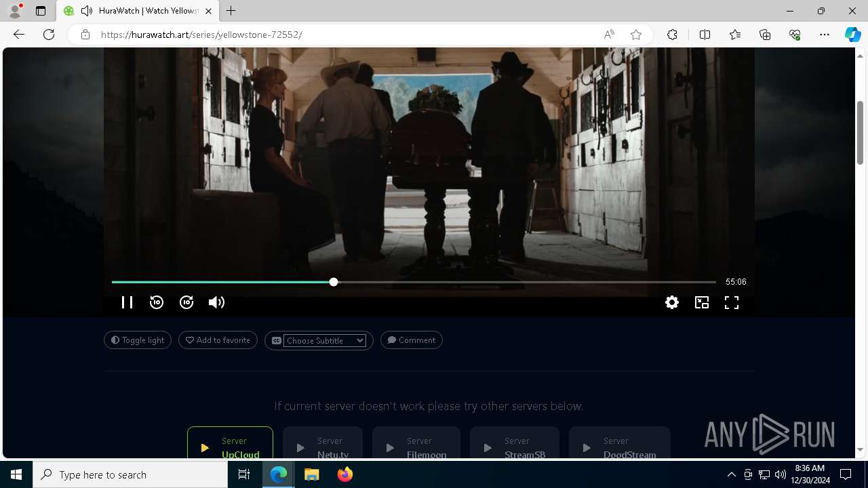Open the Choose Subtitle dropdown
868x488 pixels.
point(325,341)
